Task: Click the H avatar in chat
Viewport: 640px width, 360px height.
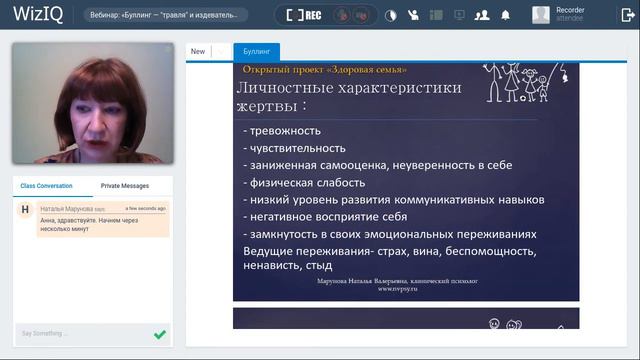Action: pos(25,210)
